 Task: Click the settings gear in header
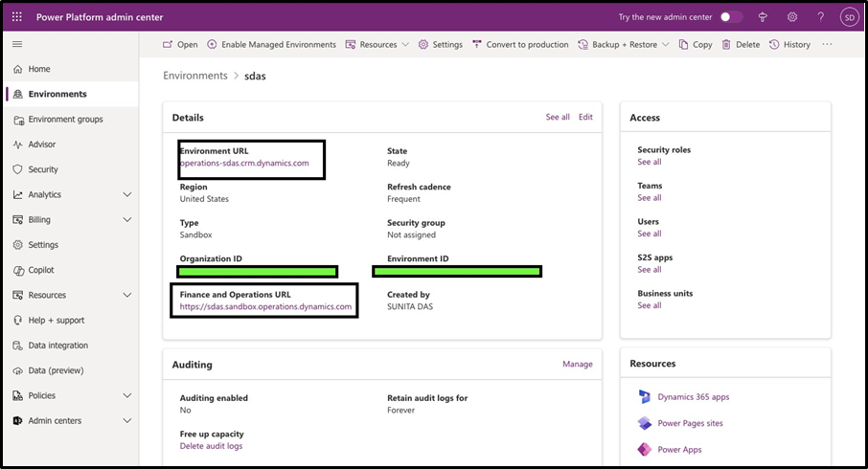pos(792,17)
